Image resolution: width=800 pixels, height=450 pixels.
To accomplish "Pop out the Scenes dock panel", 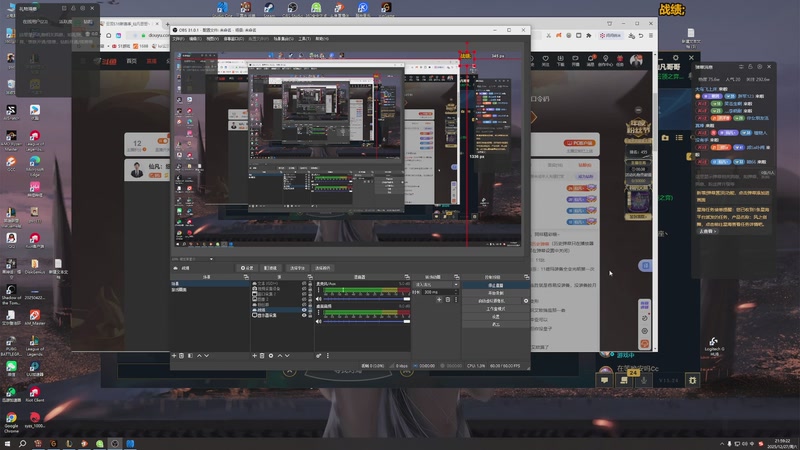I will pyautogui.click(x=246, y=277).
